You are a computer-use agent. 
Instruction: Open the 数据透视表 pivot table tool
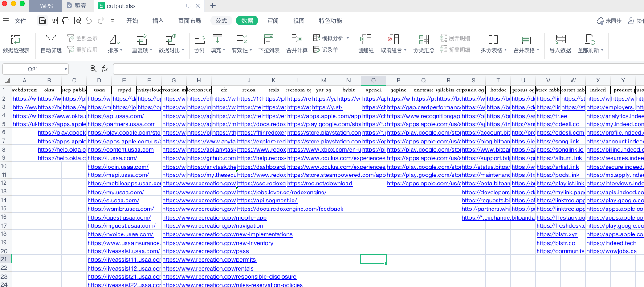(x=16, y=44)
